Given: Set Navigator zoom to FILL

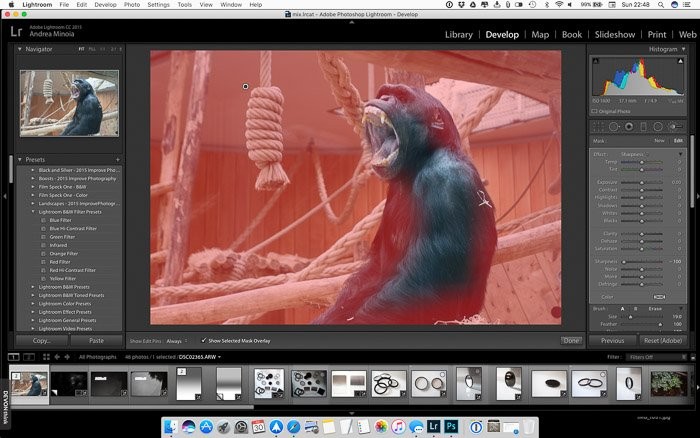Looking at the screenshot, I should click(x=92, y=49).
